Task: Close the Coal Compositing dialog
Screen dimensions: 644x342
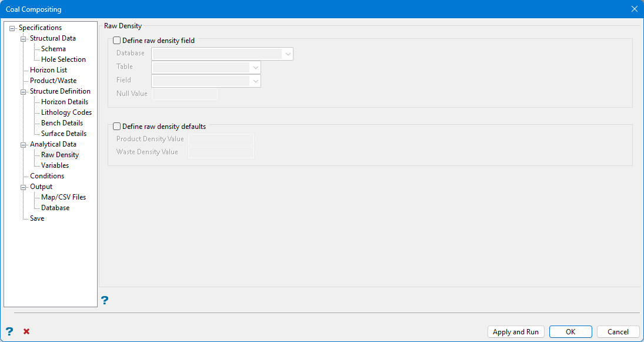Action: [634, 9]
